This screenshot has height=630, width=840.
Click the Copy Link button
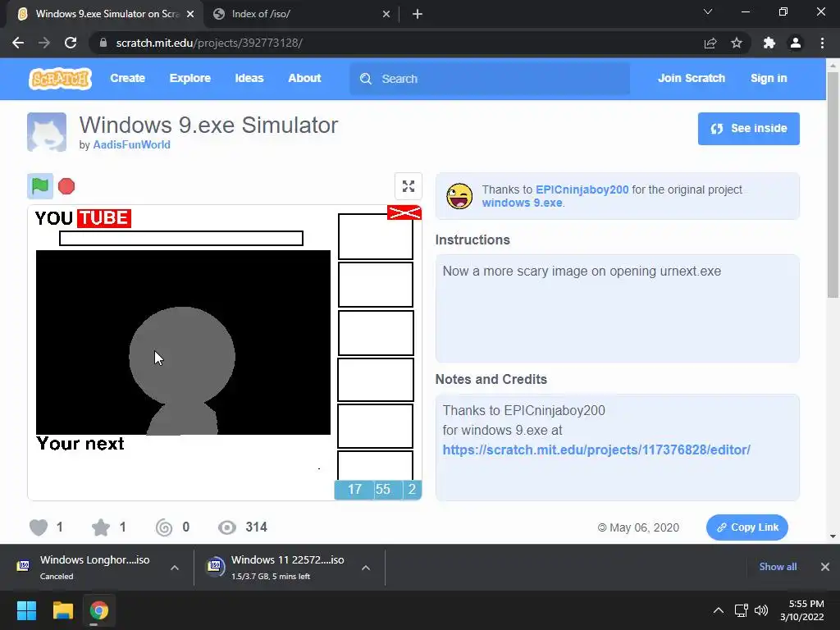point(746,527)
